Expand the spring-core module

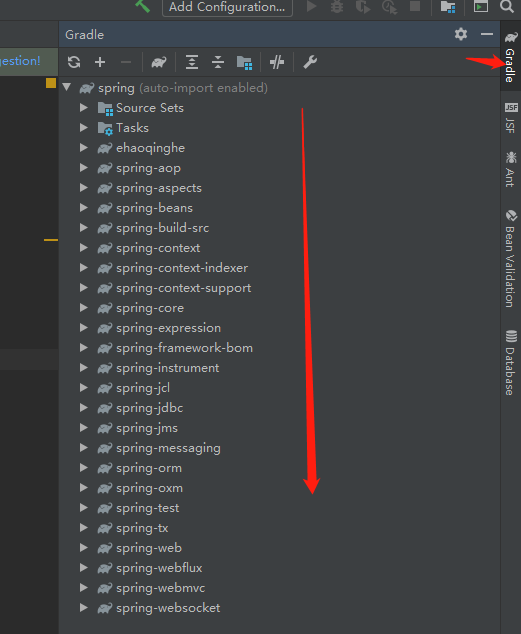coord(84,308)
